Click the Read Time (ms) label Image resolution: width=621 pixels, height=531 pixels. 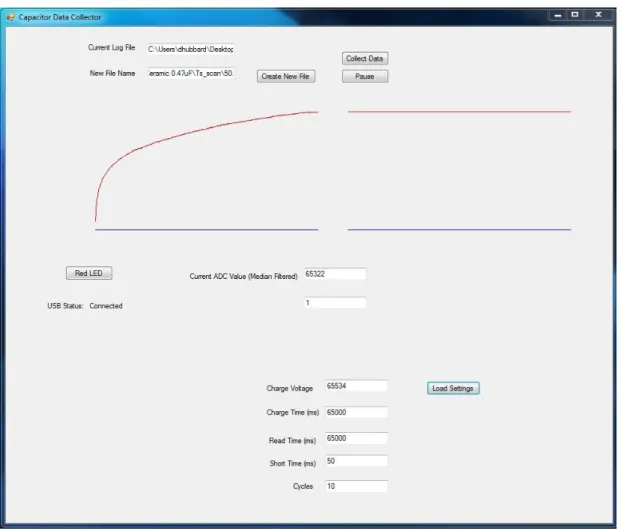coord(292,441)
